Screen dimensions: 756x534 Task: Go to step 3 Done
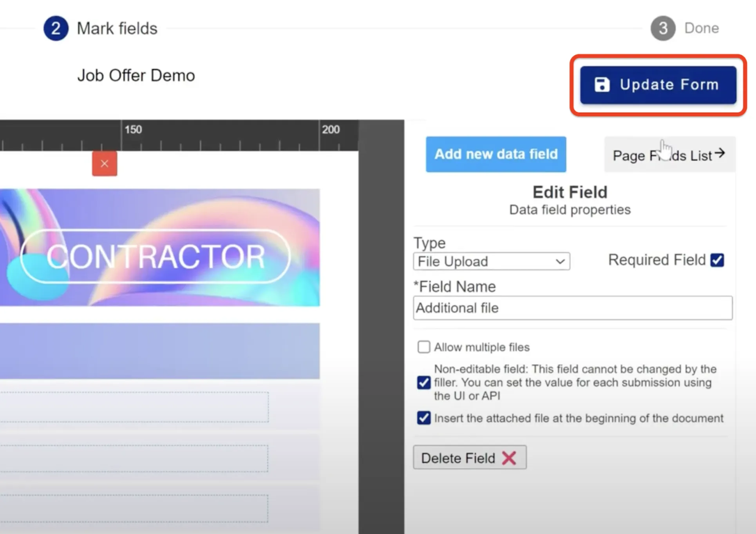tap(685, 28)
